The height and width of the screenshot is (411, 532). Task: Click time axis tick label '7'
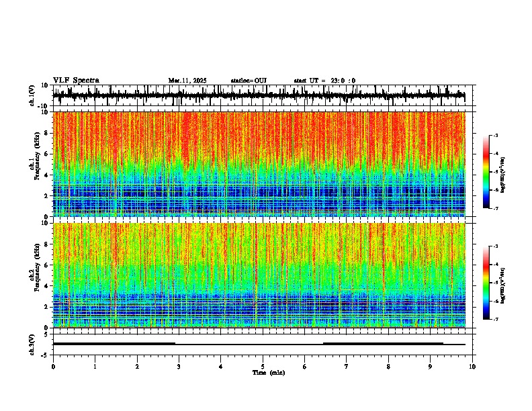click(x=347, y=367)
